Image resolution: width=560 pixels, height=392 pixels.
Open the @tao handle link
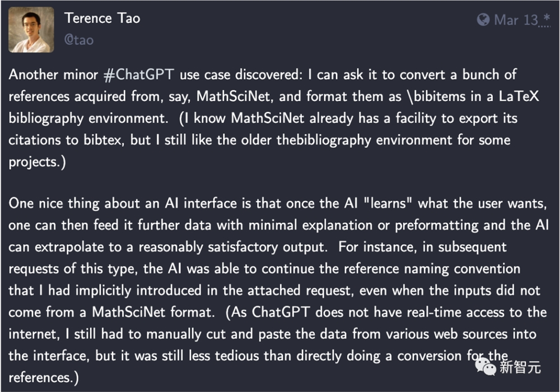coord(79,40)
